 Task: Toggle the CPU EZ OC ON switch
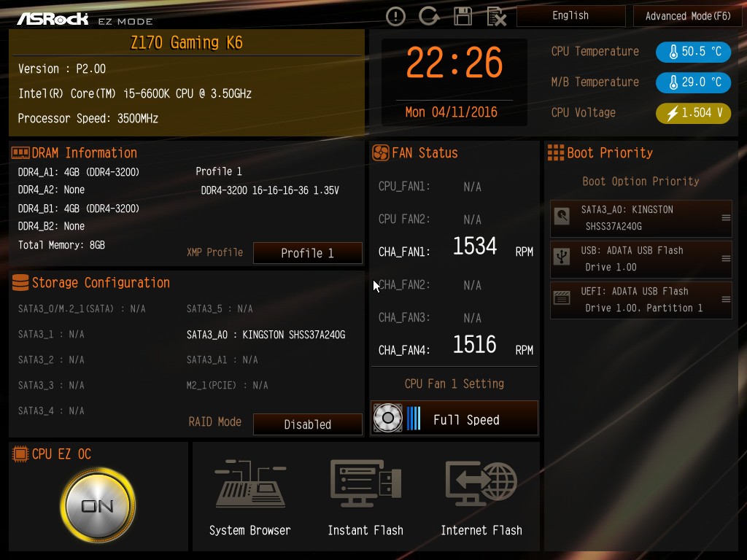(98, 505)
